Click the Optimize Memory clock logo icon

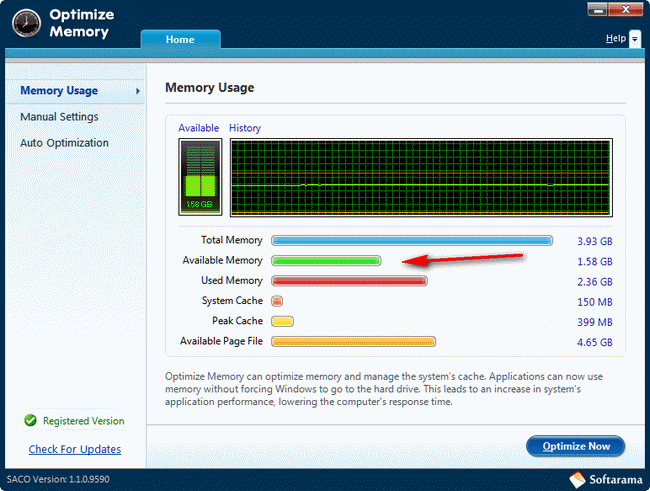[x=26, y=23]
